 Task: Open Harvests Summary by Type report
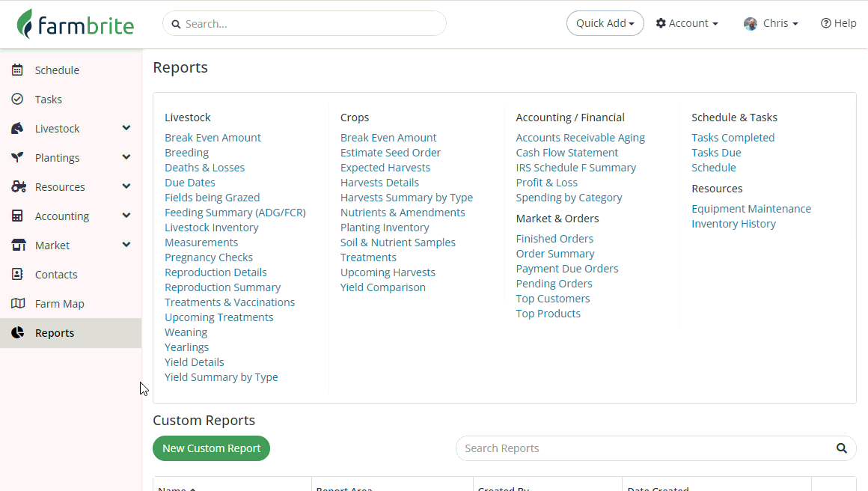pyautogui.click(x=406, y=198)
